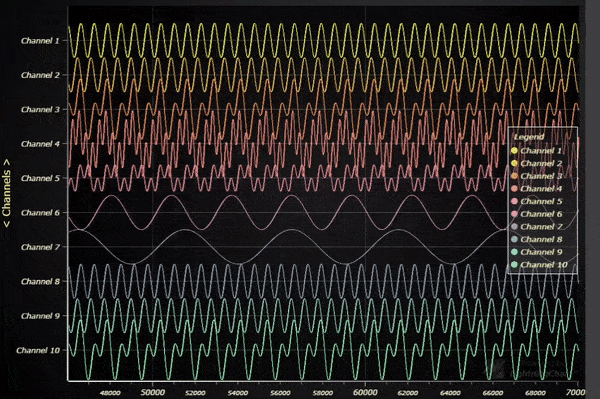600x399 pixels.
Task: Hide Channel 3 via legend dot
Action: (514, 176)
